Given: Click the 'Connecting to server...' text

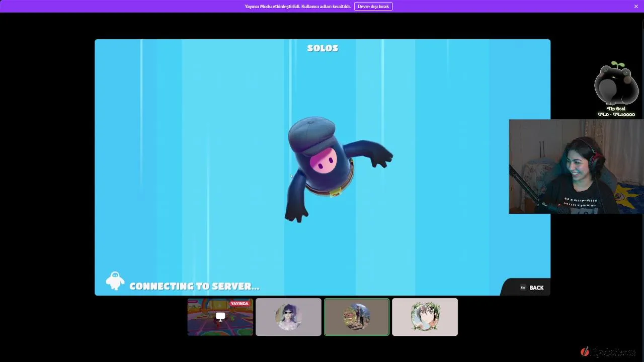Looking at the screenshot, I should pos(194,286).
